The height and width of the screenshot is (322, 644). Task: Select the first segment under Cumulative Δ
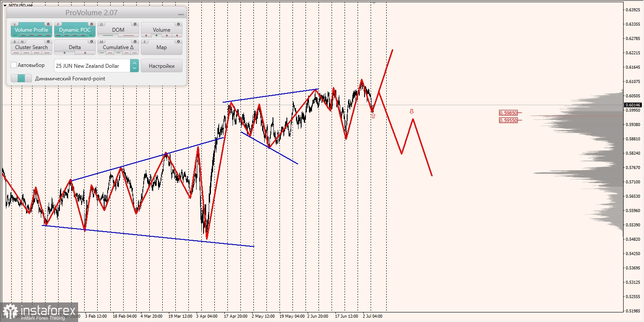click(102, 53)
